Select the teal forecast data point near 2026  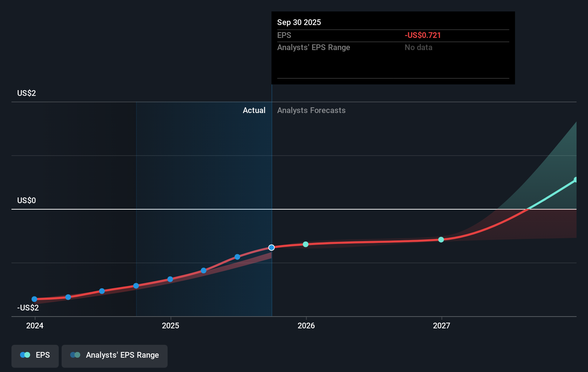coord(305,244)
